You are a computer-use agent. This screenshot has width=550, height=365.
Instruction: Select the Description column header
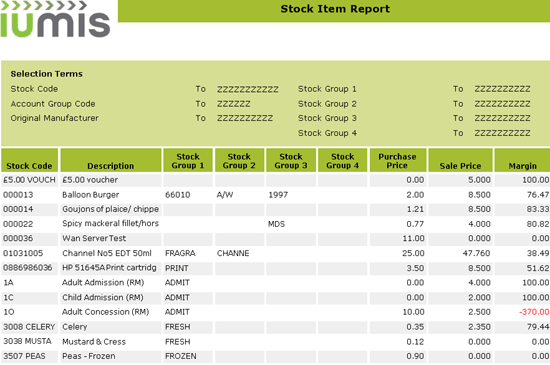coord(111,160)
